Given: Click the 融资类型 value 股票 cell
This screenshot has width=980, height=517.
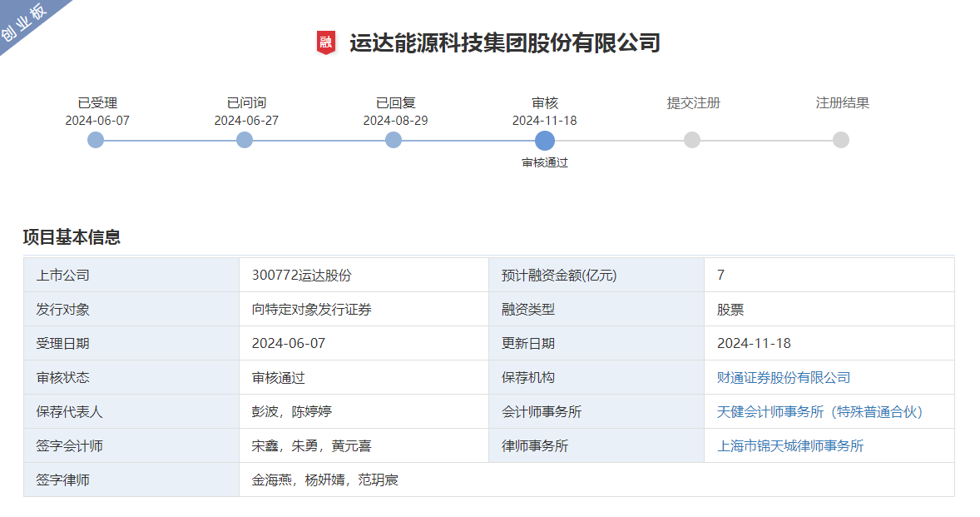Looking at the screenshot, I should (x=731, y=308).
